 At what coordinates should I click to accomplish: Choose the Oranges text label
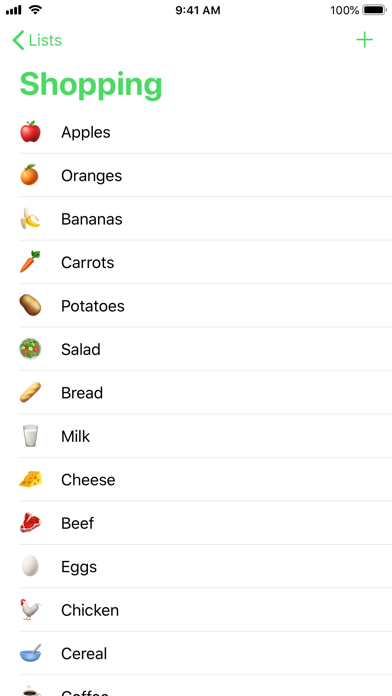(x=91, y=176)
